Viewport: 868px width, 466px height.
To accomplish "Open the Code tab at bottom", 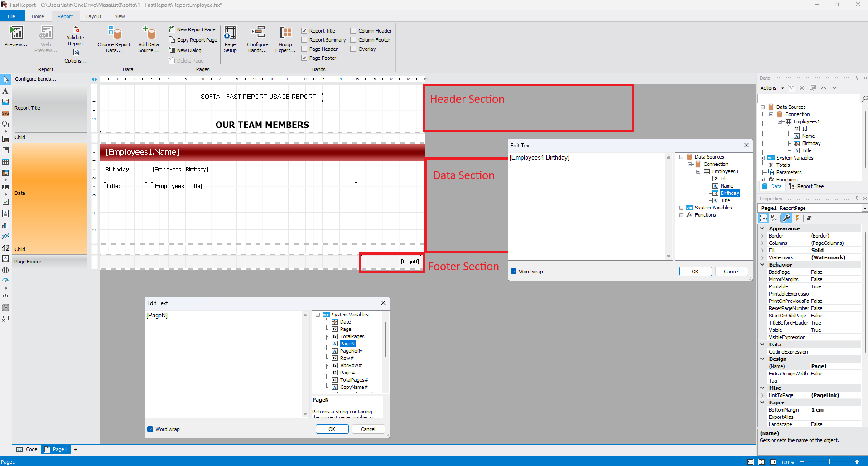I will pos(27,450).
